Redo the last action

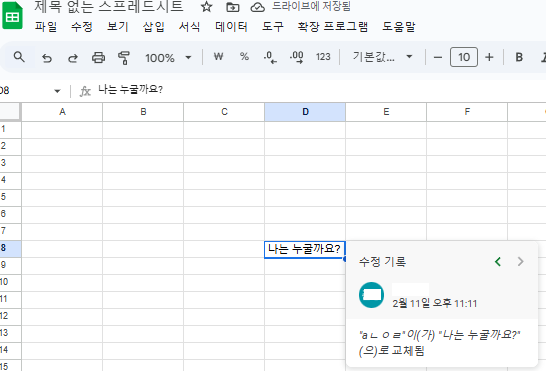pyautogui.click(x=72, y=57)
